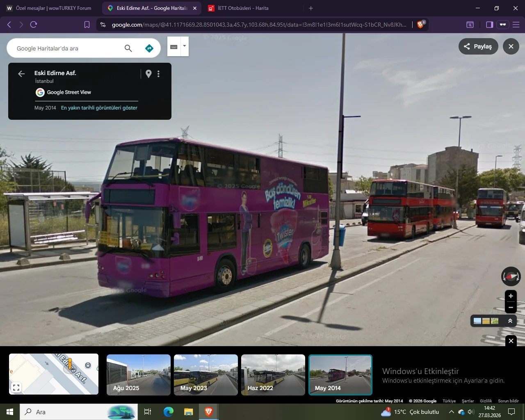Click the Paylaş share button
Screen dimensions: 525x420
click(x=478, y=46)
